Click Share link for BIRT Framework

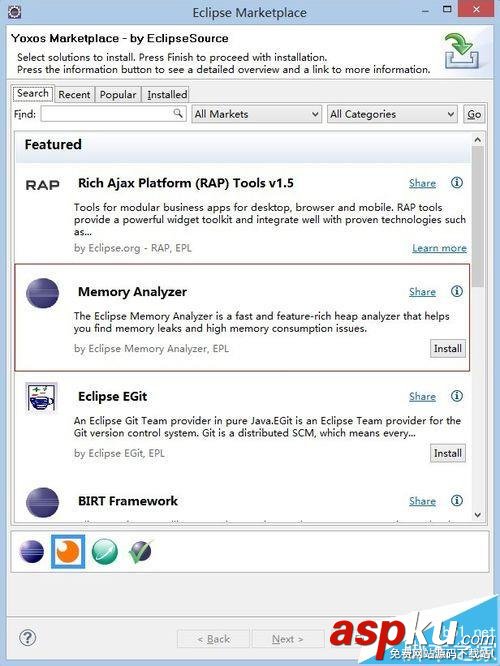[422, 501]
